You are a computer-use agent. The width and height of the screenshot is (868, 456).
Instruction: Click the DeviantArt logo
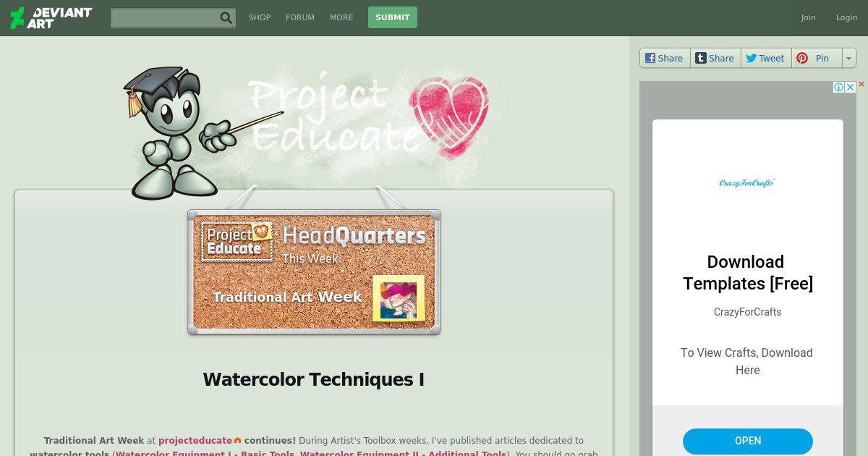[x=51, y=17]
